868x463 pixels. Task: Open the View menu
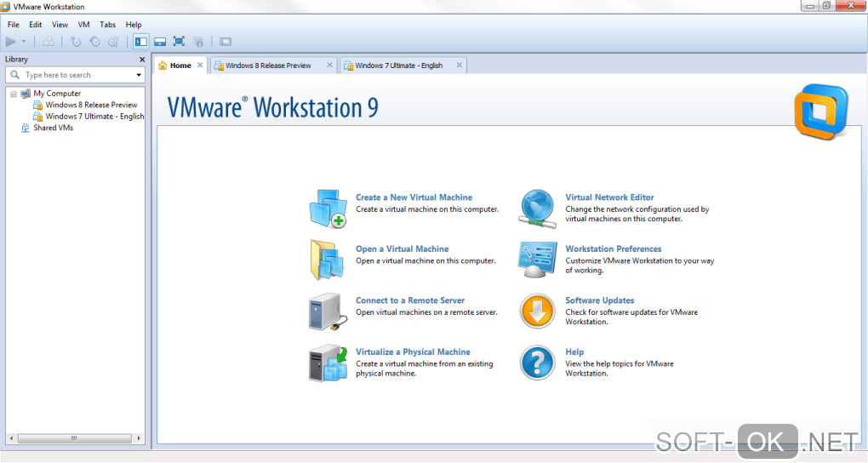(x=60, y=25)
